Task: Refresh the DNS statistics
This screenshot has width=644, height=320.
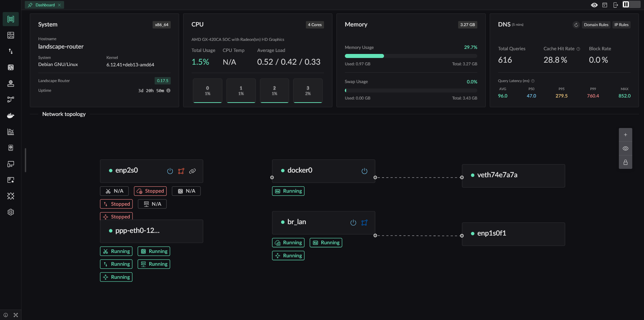Action: [x=576, y=25]
